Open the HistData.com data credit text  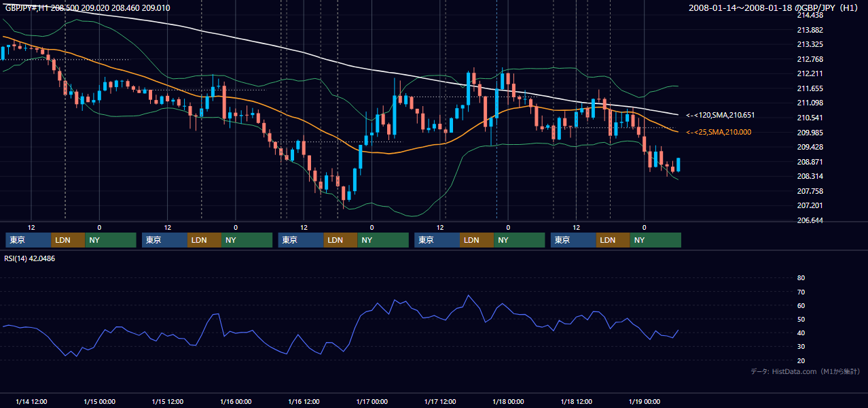(x=806, y=371)
